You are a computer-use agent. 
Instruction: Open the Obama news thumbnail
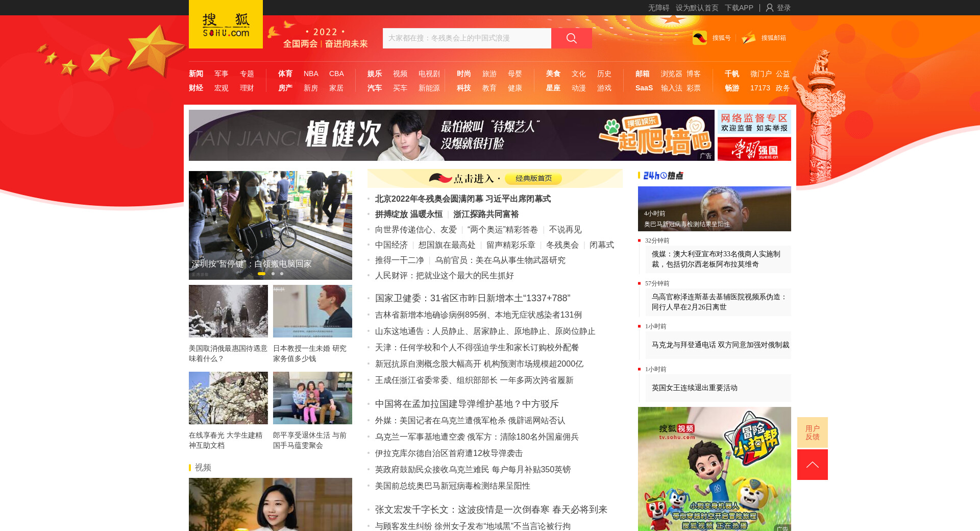point(714,208)
